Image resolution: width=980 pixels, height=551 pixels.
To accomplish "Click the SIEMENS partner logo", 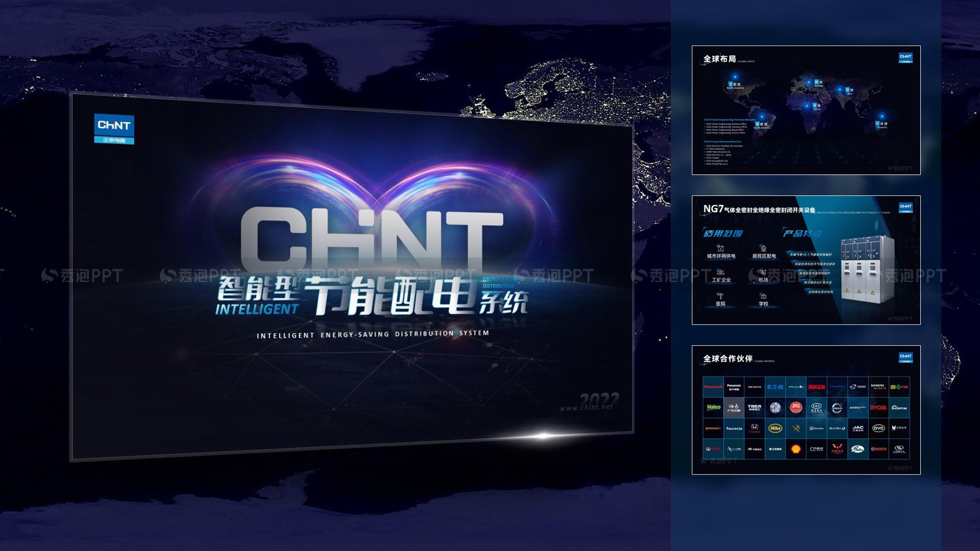I will point(878,386).
